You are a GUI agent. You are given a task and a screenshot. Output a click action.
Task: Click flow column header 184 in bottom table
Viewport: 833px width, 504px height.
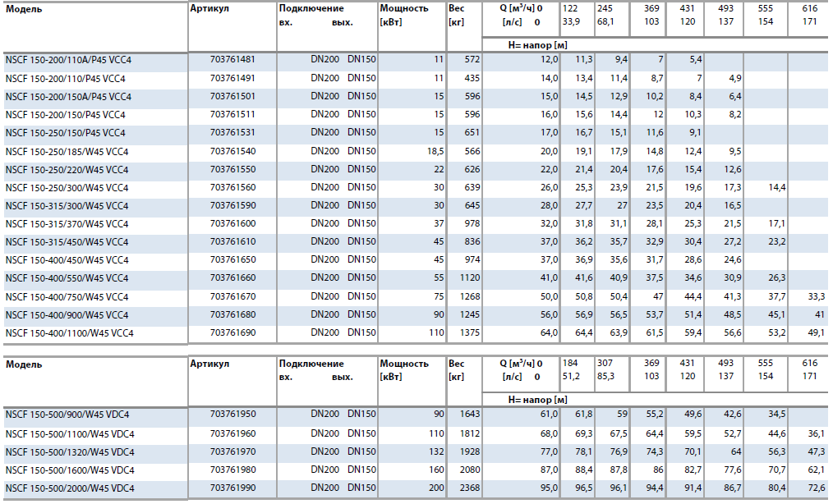(570, 364)
